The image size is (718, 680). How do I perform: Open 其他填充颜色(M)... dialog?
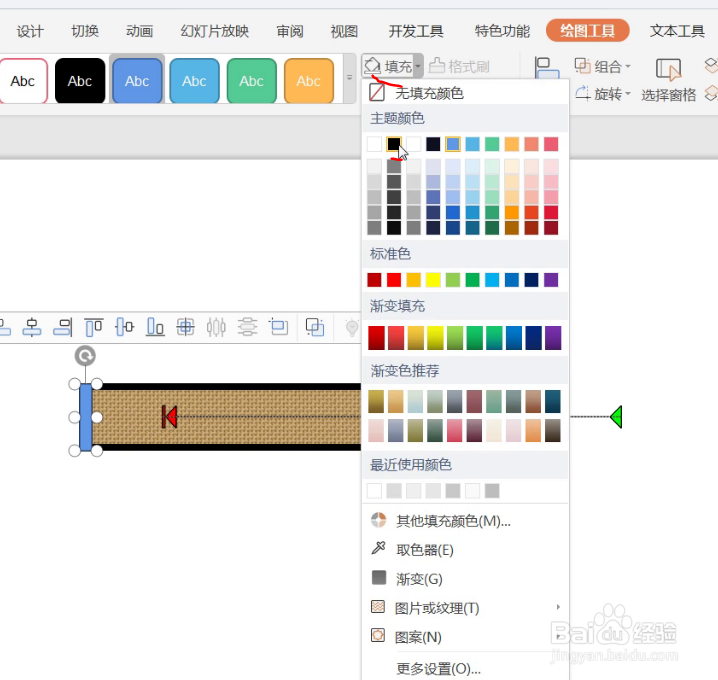click(465, 521)
